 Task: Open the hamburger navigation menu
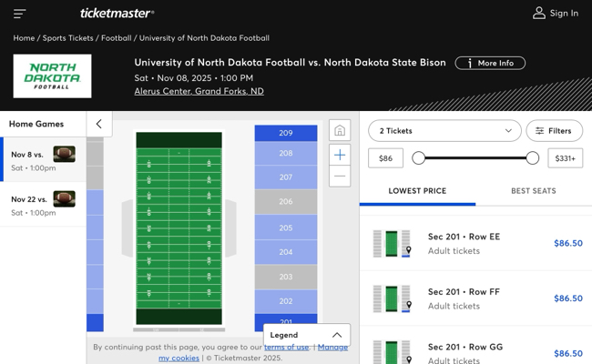19,13
